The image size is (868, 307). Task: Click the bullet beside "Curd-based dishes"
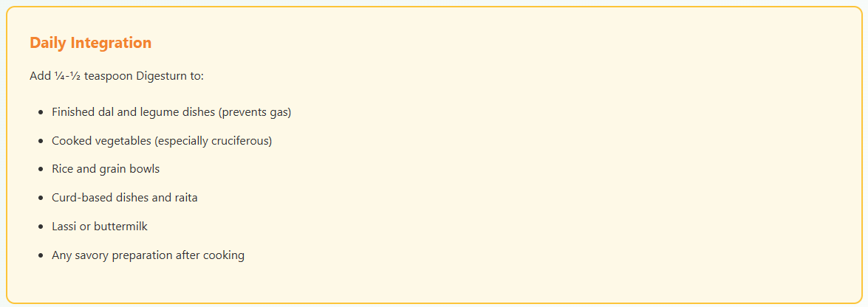pos(40,199)
